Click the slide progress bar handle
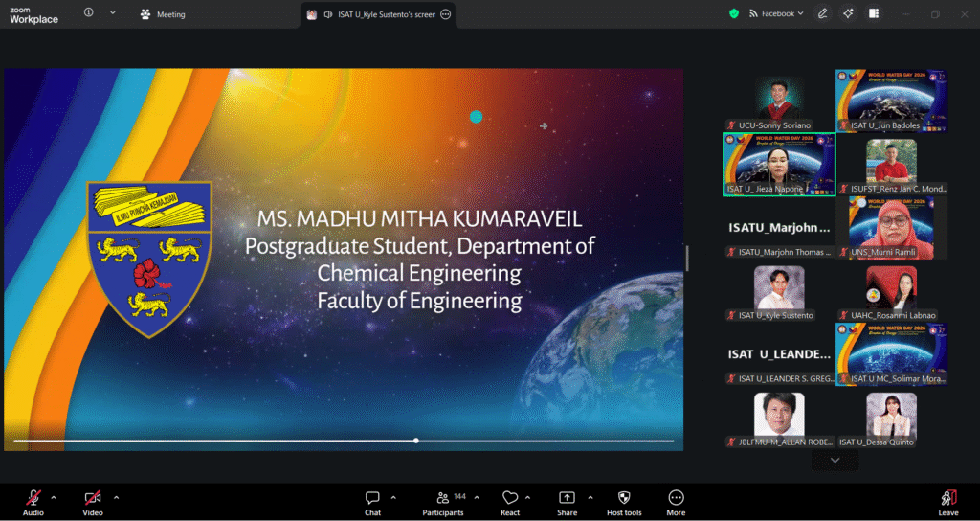Viewport: 980px width, 521px height. [416, 441]
